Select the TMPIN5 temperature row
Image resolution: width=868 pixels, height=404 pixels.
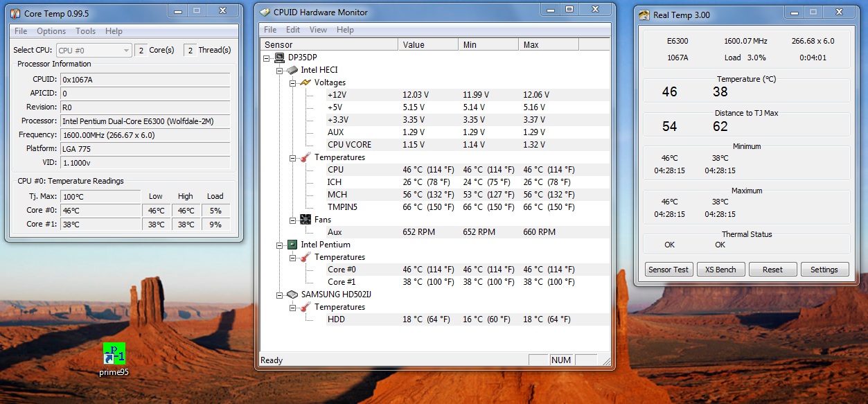pos(468,207)
